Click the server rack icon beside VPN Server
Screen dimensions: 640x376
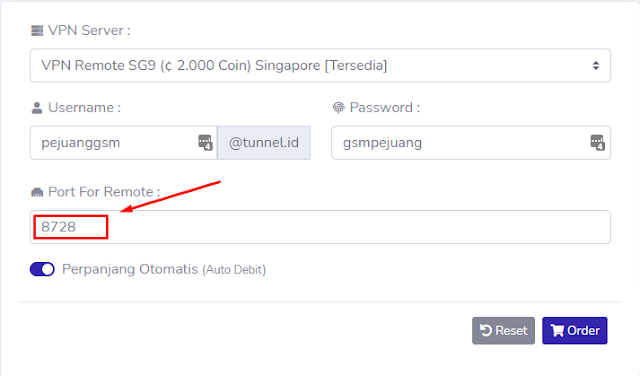(37, 31)
